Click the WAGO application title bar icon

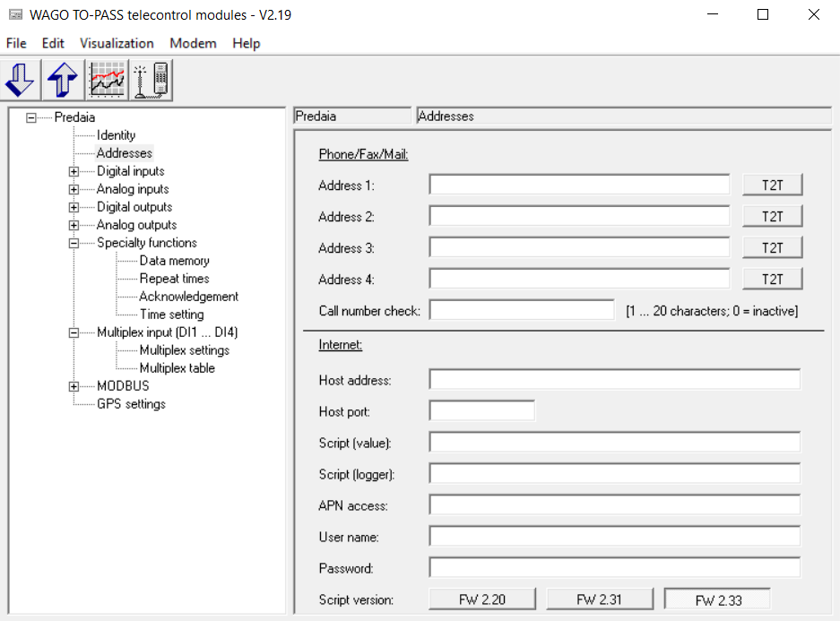coord(16,14)
